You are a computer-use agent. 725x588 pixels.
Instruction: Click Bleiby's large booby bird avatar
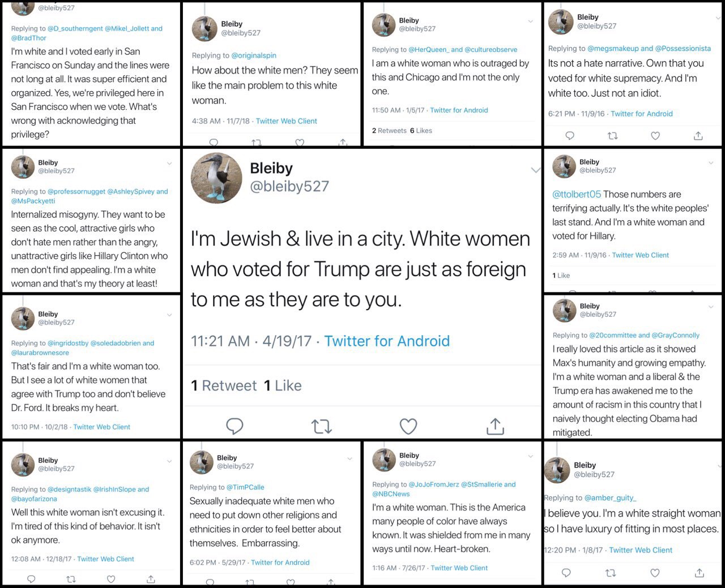click(217, 178)
